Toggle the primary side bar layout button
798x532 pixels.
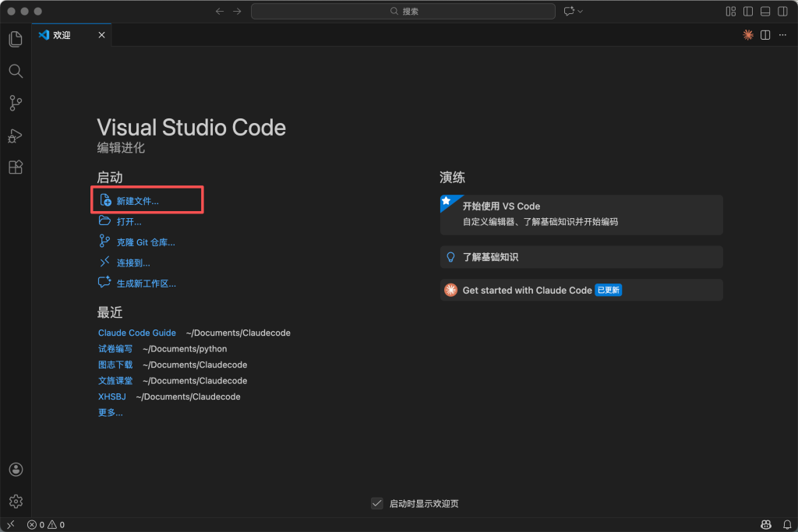(x=748, y=12)
